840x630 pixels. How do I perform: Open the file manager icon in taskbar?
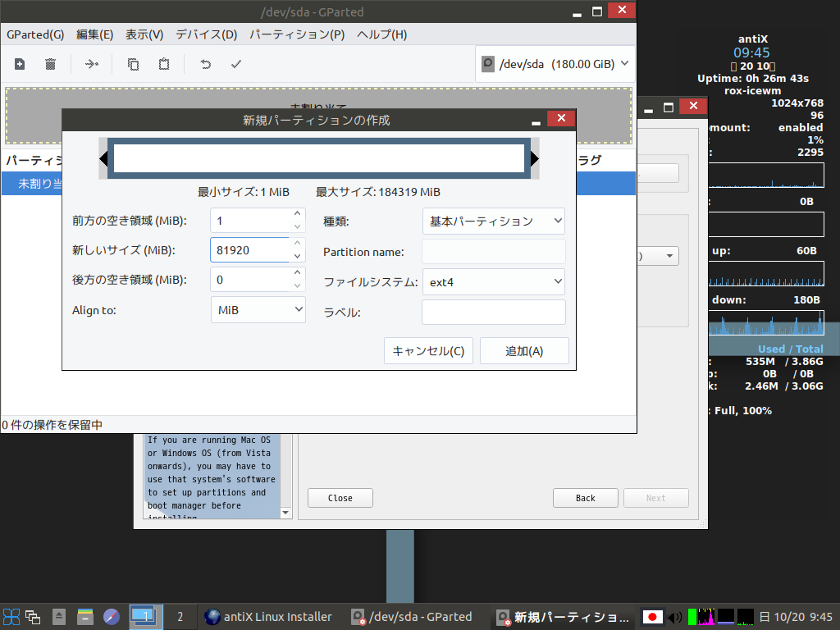(85, 617)
